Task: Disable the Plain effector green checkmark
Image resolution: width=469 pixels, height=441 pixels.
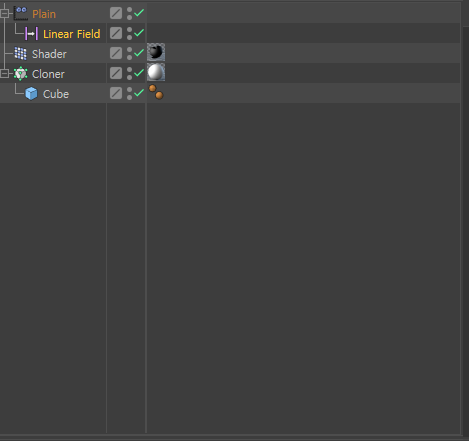Action: pos(139,13)
